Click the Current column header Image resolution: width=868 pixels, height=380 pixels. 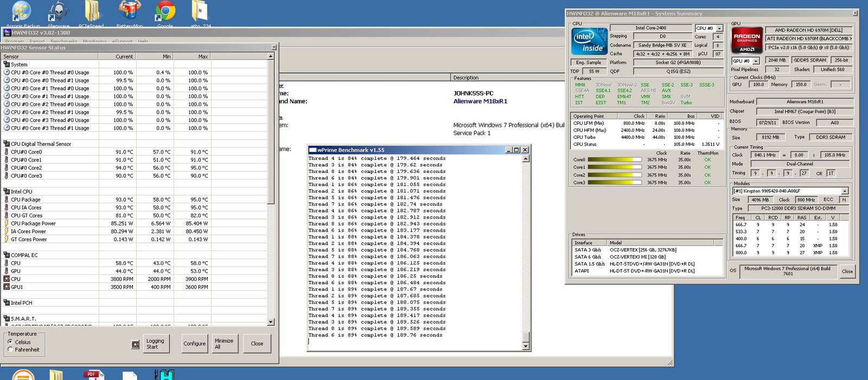(117, 56)
